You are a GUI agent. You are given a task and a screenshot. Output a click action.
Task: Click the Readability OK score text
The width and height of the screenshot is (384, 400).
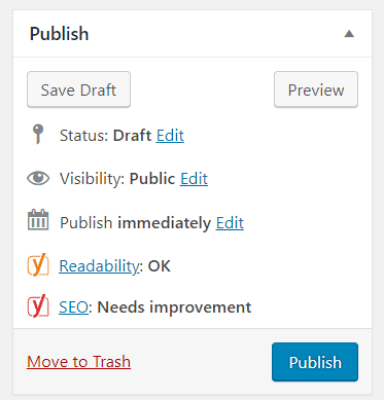pyautogui.click(x=159, y=266)
